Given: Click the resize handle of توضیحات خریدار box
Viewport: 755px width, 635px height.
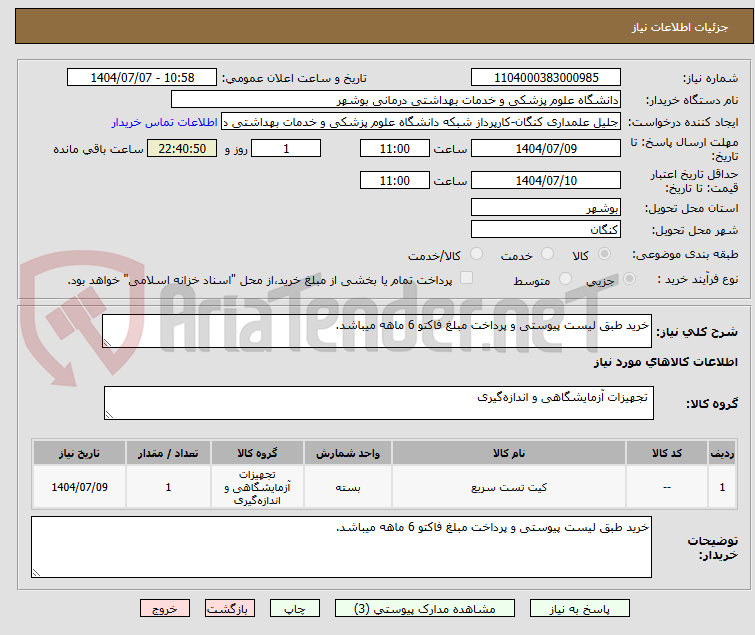Looking at the screenshot, I should pyautogui.click(x=37, y=573).
